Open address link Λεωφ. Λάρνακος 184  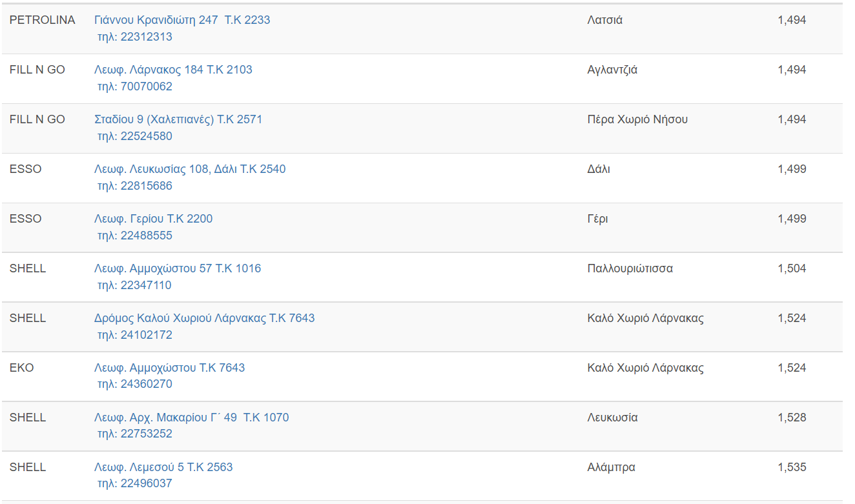click(173, 70)
